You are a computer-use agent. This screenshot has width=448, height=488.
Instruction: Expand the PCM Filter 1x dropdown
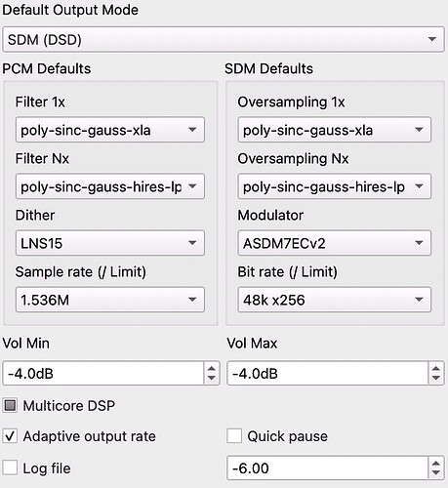point(110,130)
